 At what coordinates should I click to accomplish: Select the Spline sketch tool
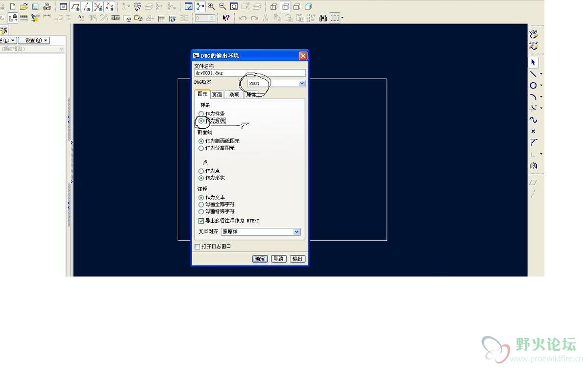(533, 120)
